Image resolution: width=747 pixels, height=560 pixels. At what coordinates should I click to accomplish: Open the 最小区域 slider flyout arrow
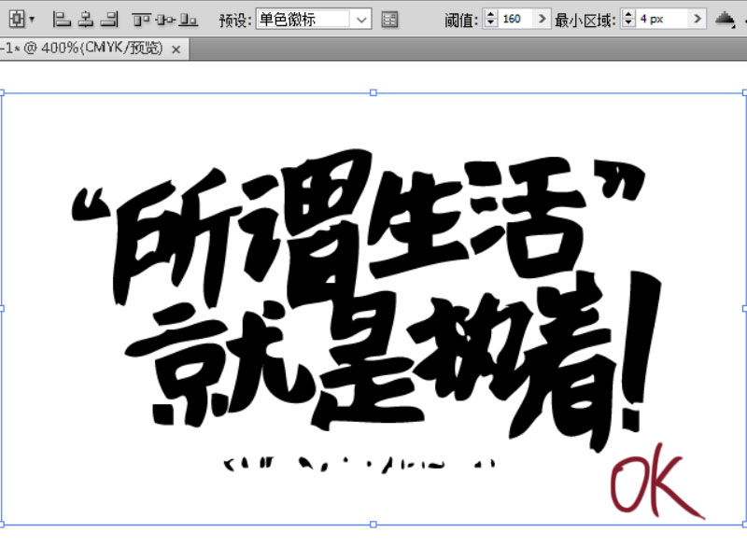click(x=698, y=19)
